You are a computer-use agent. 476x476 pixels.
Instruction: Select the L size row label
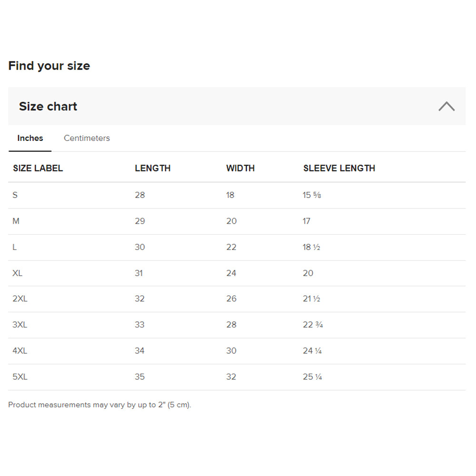coord(15,248)
